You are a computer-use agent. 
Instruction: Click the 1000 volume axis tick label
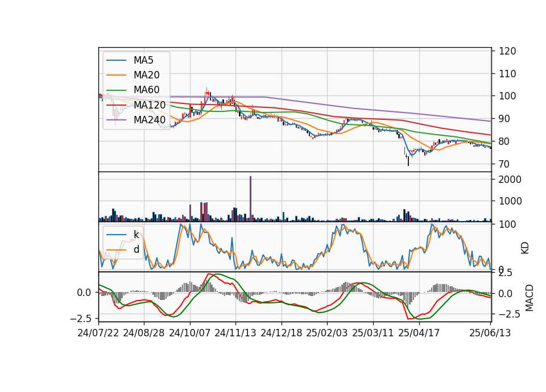pyautogui.click(x=510, y=201)
